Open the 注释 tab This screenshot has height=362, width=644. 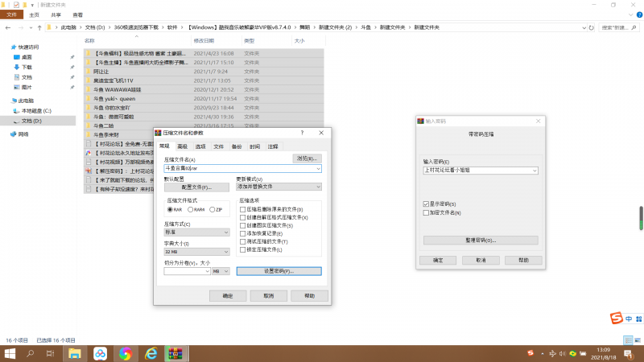[273, 146]
